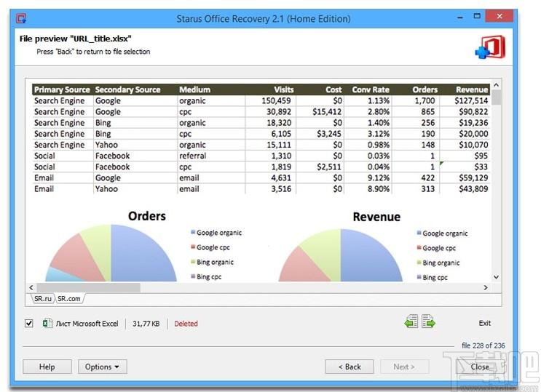Click the revenue cell $43,809

pos(473,189)
